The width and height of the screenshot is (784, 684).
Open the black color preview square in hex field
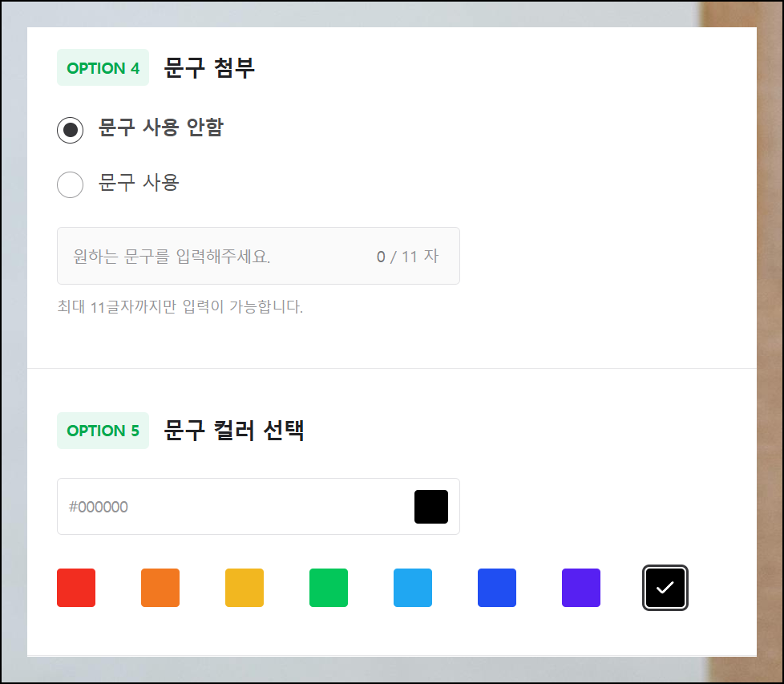(x=431, y=507)
